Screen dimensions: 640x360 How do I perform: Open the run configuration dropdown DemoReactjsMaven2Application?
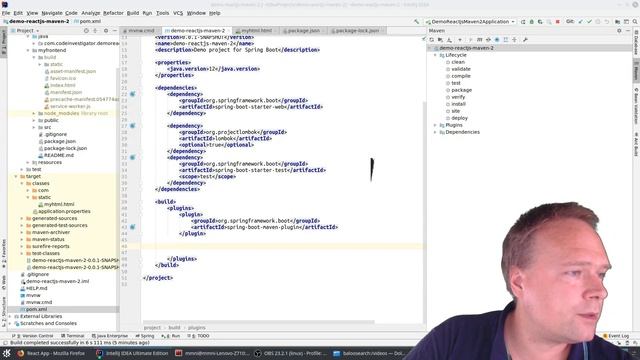pos(470,22)
